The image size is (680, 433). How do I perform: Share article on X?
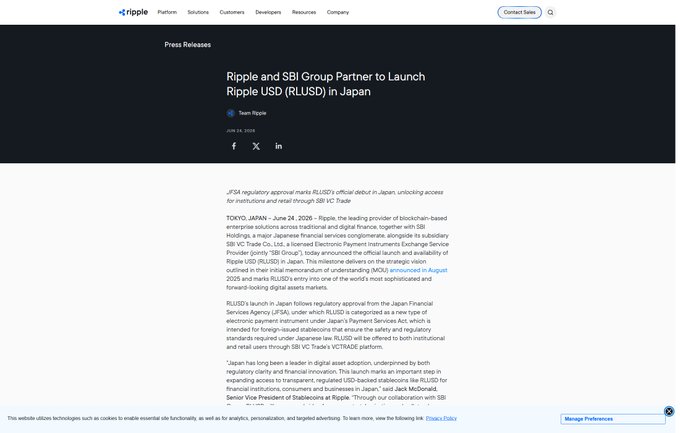256,146
